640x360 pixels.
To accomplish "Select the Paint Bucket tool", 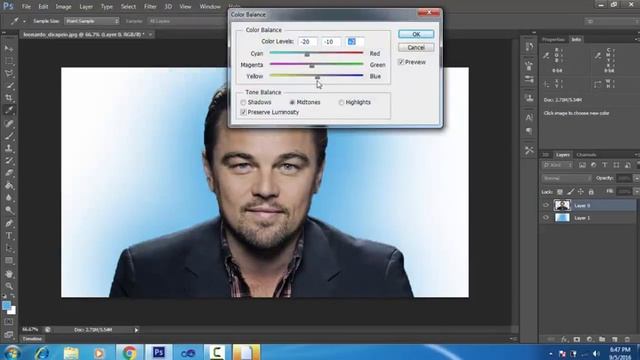I will point(9,186).
